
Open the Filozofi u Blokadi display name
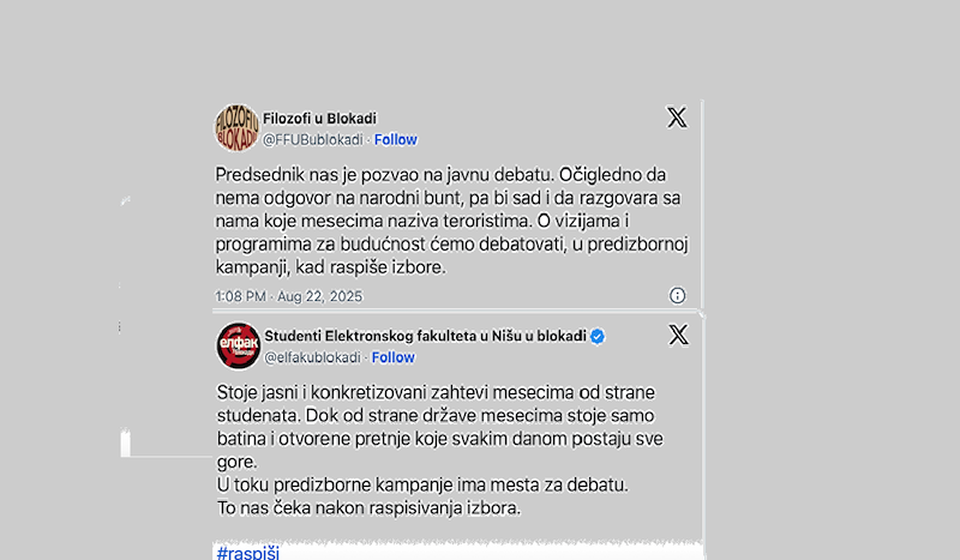click(320, 118)
